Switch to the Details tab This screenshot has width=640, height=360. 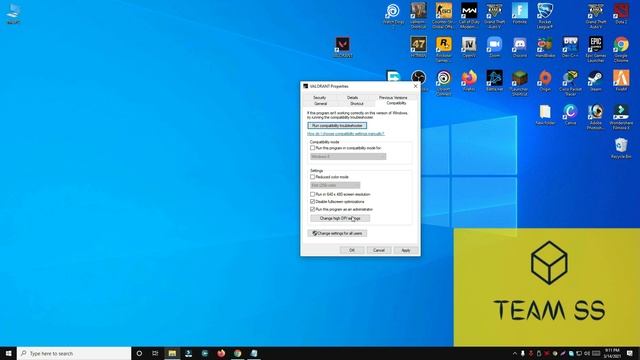click(353, 98)
